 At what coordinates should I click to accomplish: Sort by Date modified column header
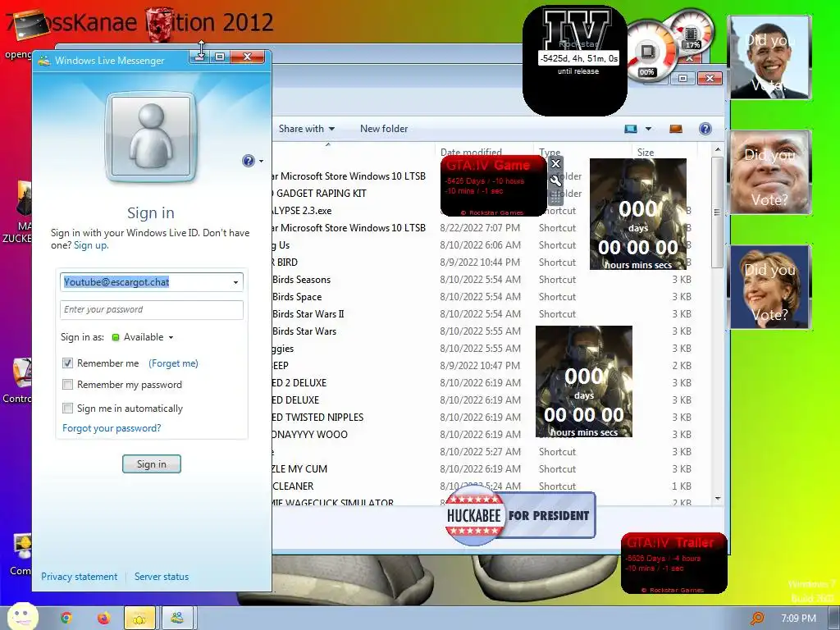coord(485,152)
